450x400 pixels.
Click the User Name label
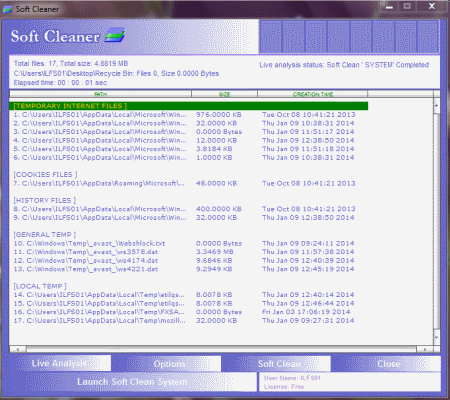(x=292, y=378)
